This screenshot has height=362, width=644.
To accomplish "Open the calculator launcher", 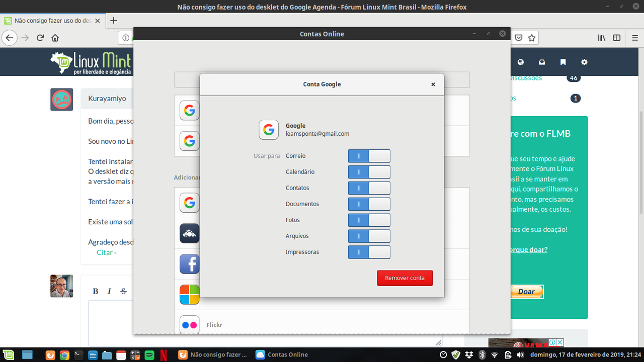I will (x=135, y=354).
